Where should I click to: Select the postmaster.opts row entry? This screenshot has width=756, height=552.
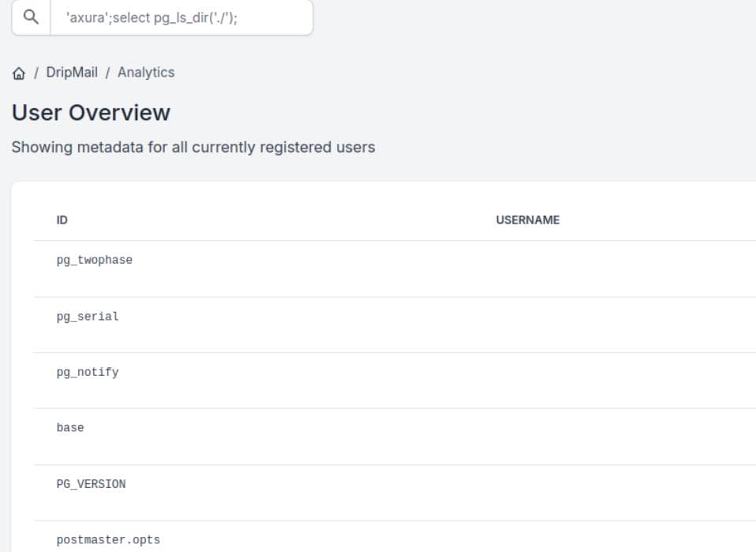[108, 540]
